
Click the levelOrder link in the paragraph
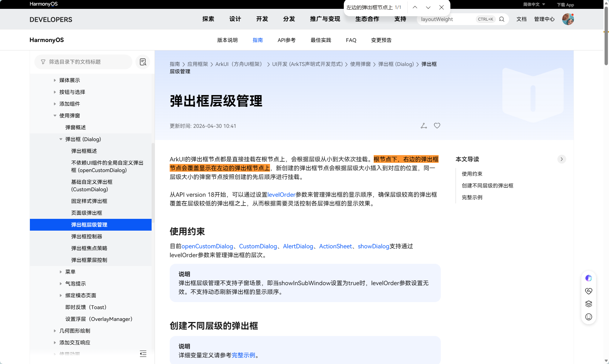281,195
